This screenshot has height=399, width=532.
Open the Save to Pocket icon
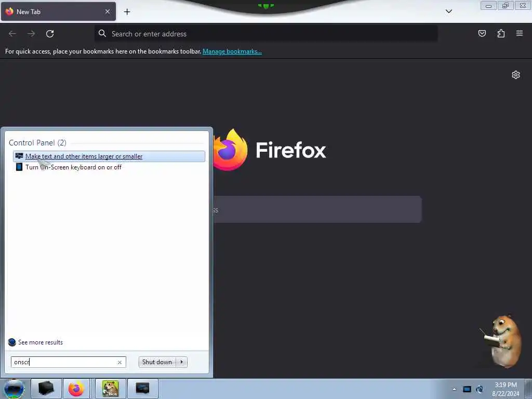pos(482,33)
